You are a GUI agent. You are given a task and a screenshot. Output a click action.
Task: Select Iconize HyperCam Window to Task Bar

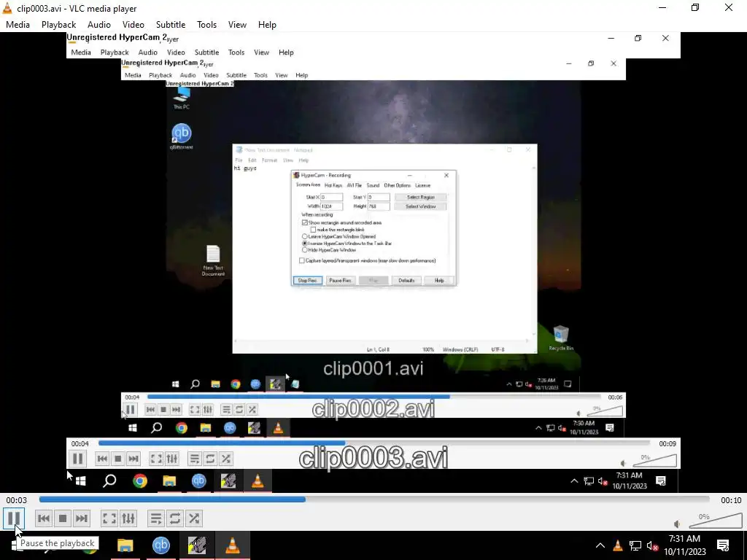pyautogui.click(x=304, y=244)
